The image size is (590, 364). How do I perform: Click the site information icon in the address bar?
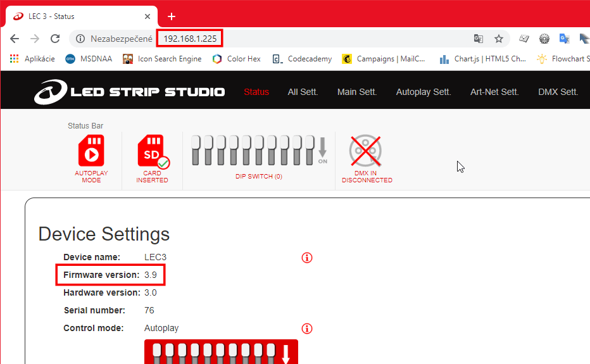[x=80, y=39]
